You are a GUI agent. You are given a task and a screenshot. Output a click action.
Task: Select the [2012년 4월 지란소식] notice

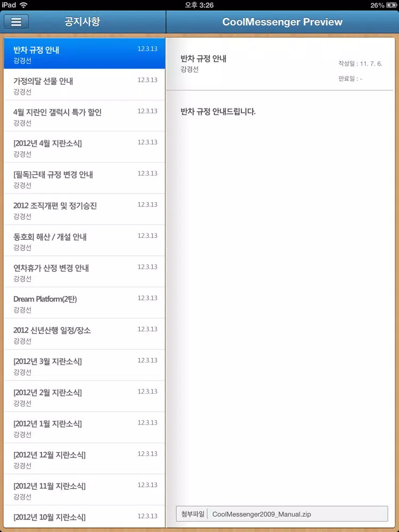click(x=85, y=147)
